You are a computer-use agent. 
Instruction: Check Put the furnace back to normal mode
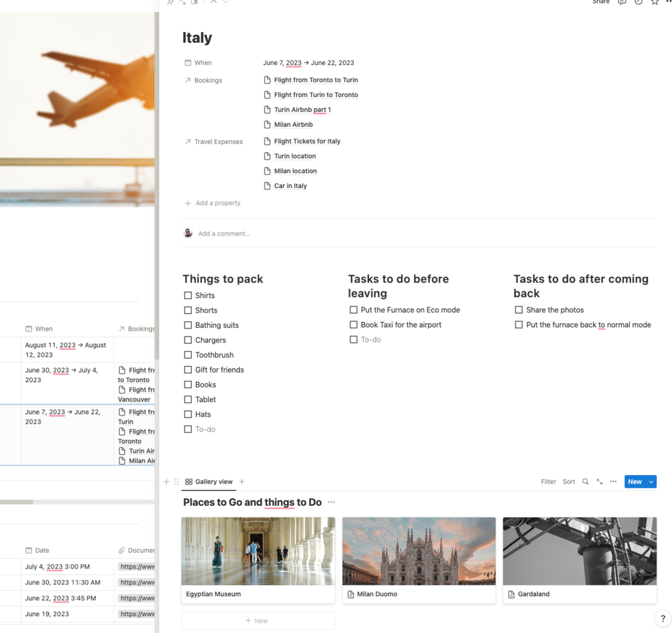519,325
